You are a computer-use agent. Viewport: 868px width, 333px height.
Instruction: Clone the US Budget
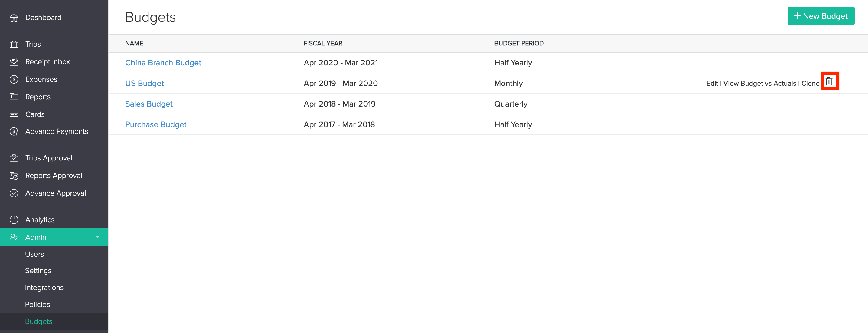tap(810, 83)
